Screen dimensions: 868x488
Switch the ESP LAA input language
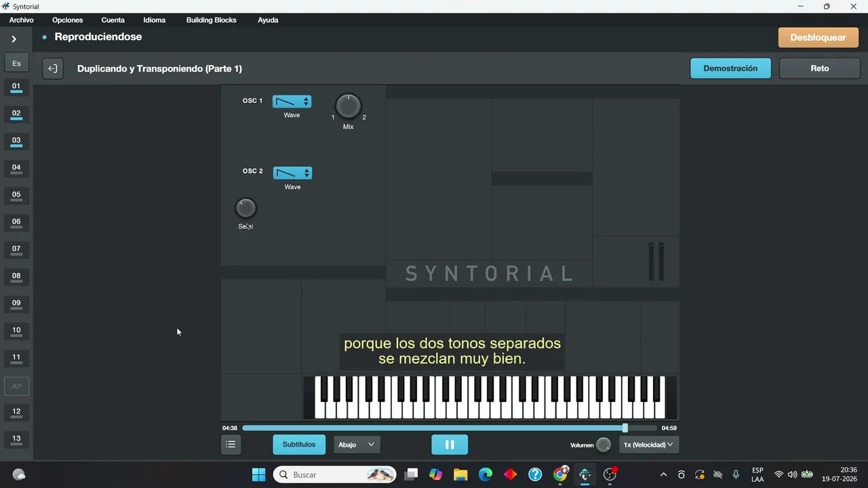pos(757,474)
